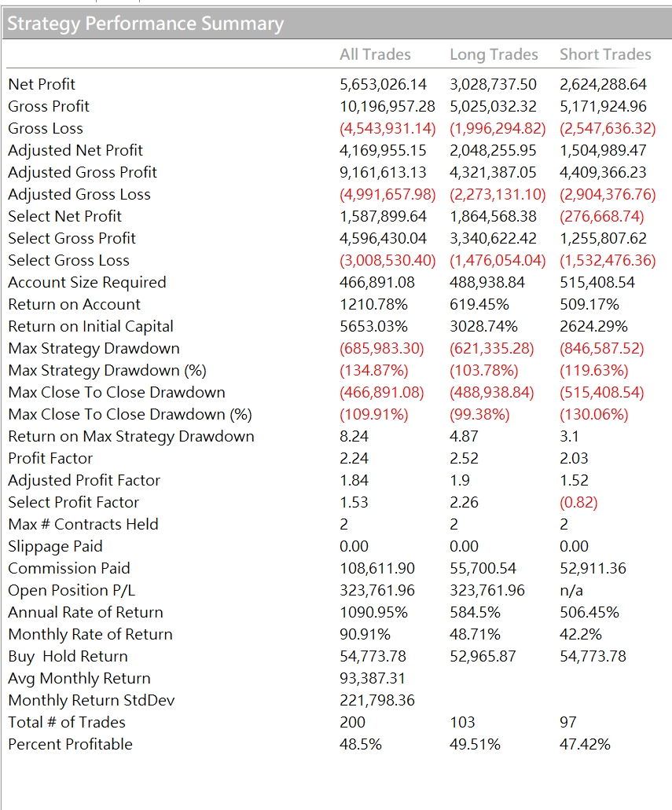Click the Total # of Trades label

(x=68, y=722)
